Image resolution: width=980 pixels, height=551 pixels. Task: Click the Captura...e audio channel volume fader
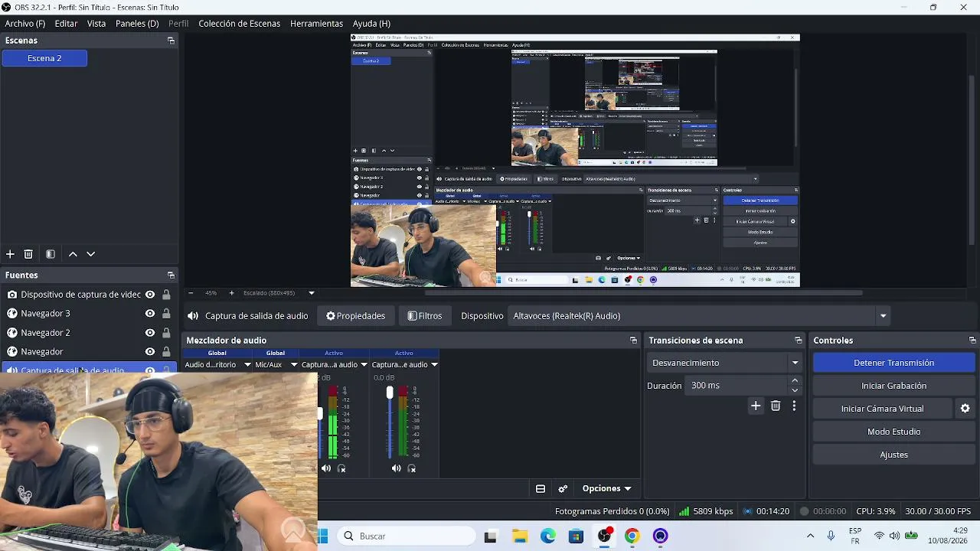390,393
